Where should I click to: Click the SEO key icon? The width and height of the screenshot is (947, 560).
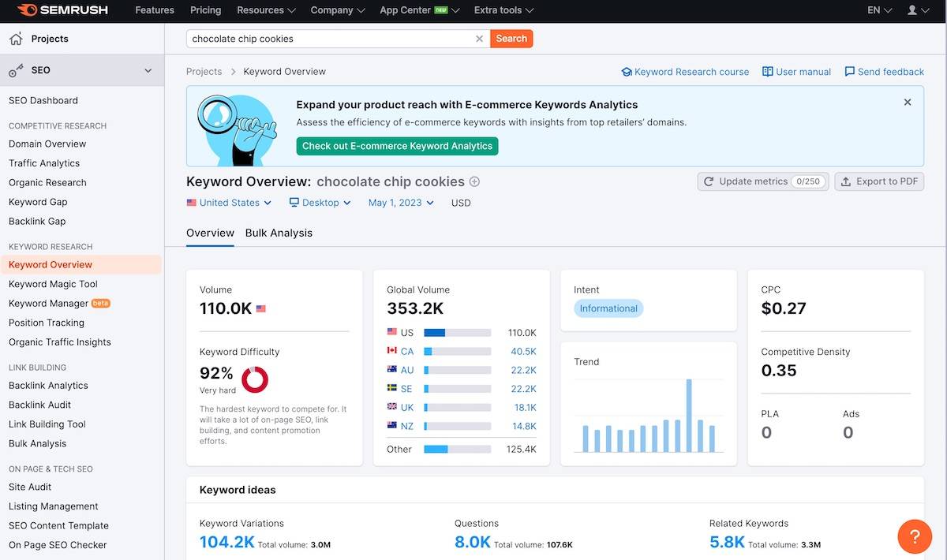pyautogui.click(x=16, y=70)
